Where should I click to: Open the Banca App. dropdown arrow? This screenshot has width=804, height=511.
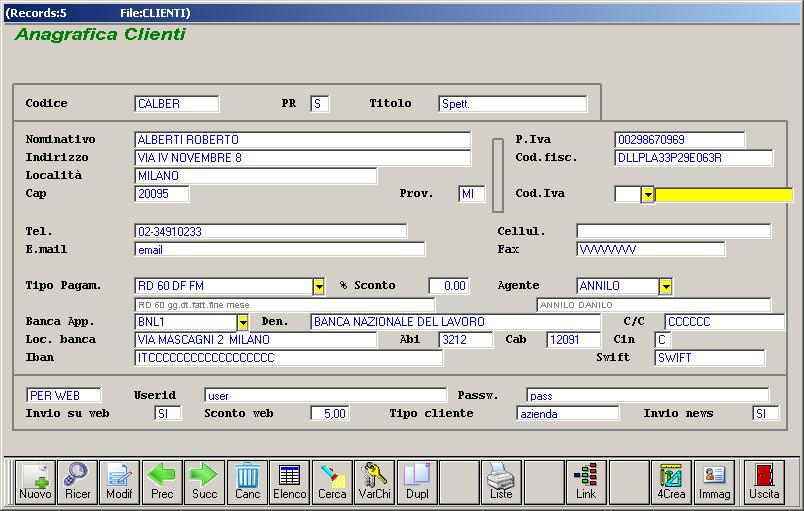tap(243, 322)
